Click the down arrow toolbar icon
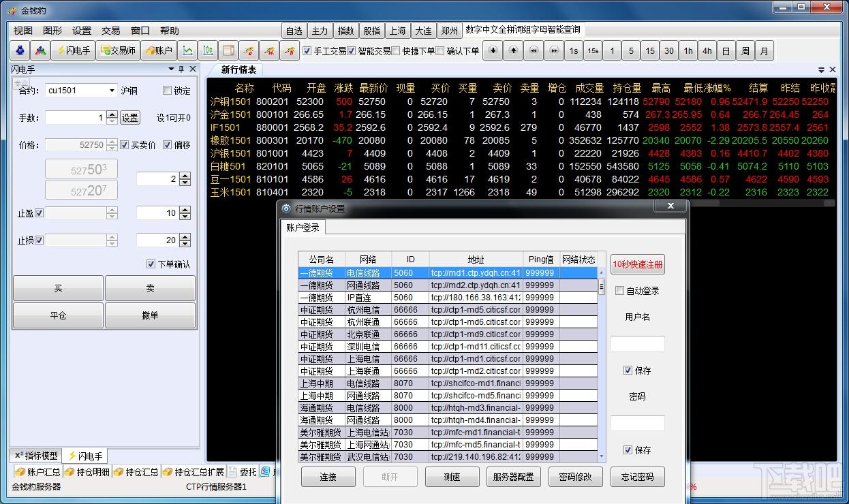This screenshot has height=504, width=849. point(493,50)
